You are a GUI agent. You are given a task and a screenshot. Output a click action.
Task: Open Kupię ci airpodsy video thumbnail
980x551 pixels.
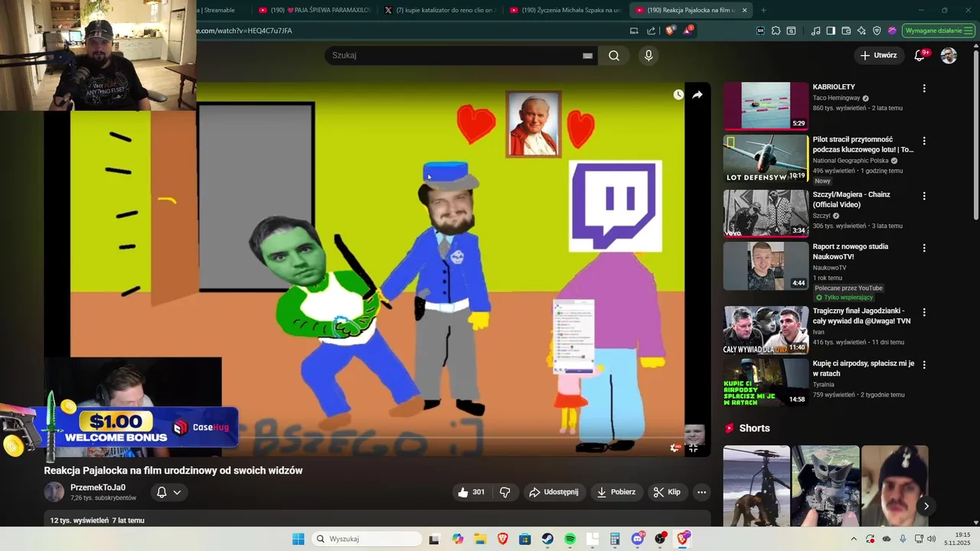point(766,383)
